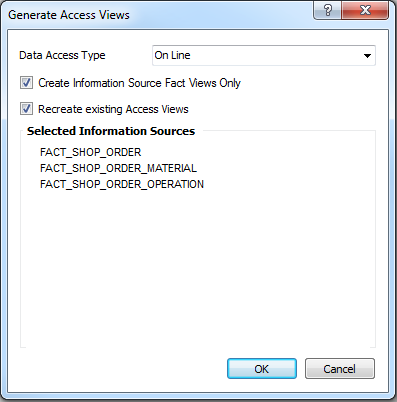
Task: Click the Data Access Type label
Action: click(x=62, y=55)
